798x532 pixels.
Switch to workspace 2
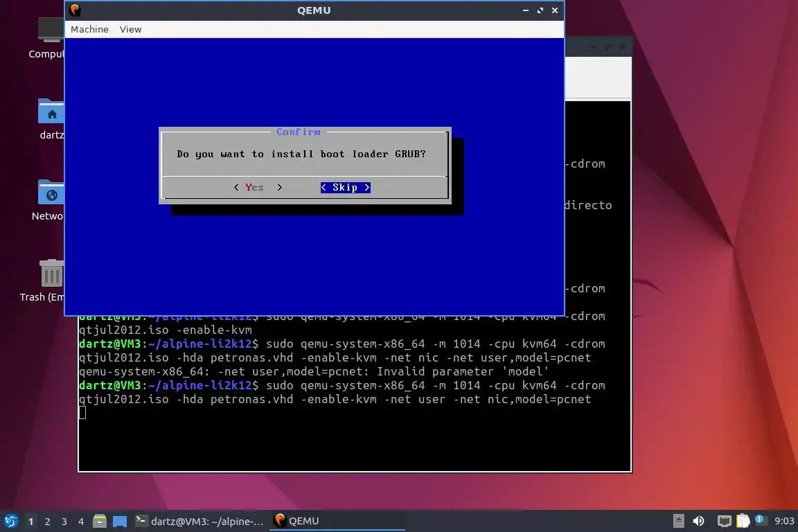point(47,522)
